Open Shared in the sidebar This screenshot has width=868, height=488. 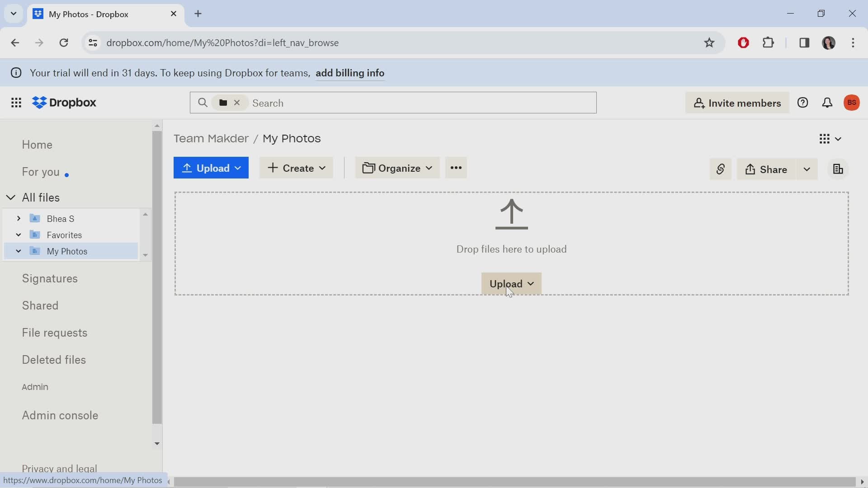[x=40, y=306]
